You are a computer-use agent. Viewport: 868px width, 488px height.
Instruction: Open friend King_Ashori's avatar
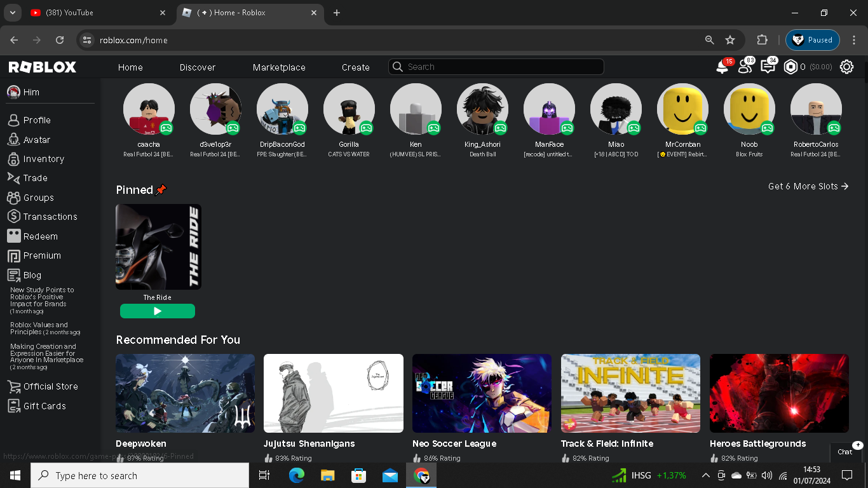pos(482,109)
